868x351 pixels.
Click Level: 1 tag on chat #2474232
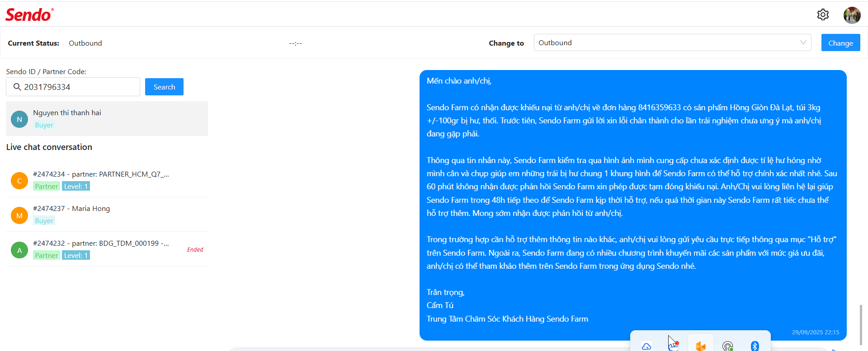click(76, 255)
